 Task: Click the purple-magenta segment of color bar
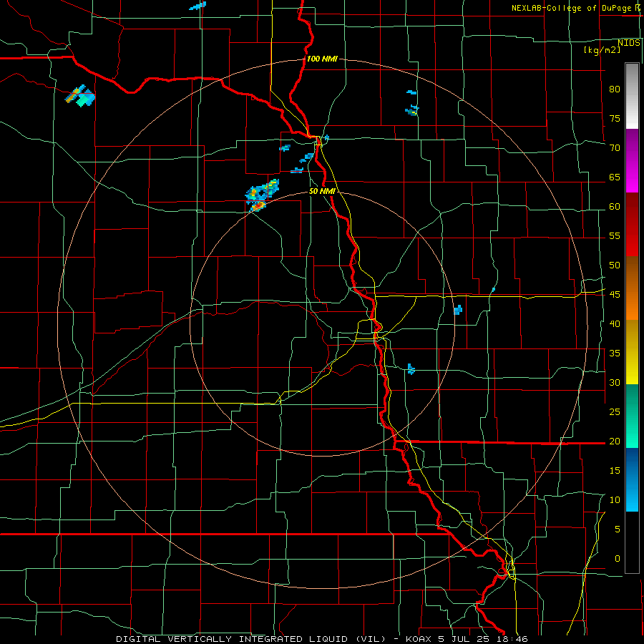632,161
